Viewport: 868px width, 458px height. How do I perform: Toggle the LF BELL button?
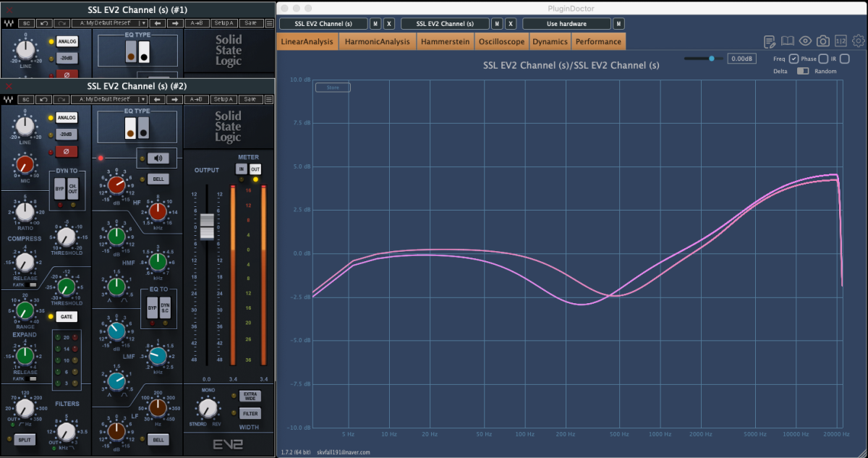point(158,439)
